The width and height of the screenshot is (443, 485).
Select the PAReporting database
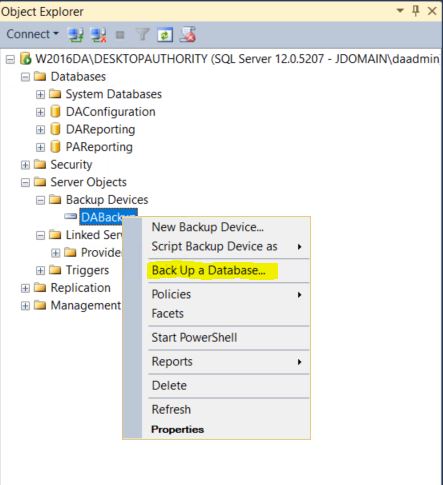(99, 147)
